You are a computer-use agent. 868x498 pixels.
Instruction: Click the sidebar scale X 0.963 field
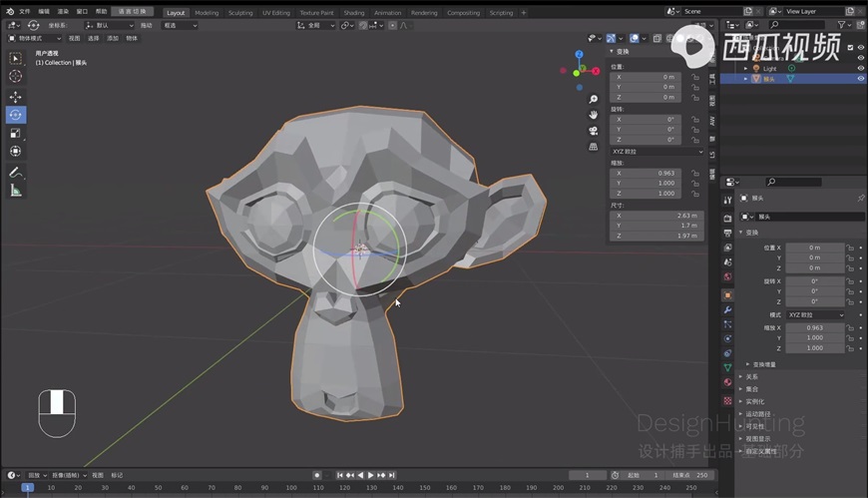[x=646, y=173]
